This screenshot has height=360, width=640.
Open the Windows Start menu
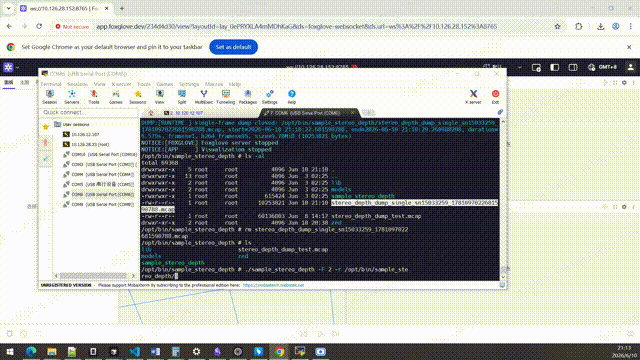point(9,351)
